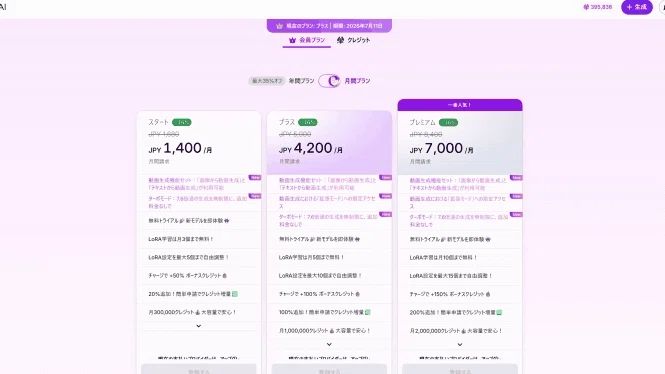Click 月間請求 label under JPY 4,200

pyautogui.click(x=290, y=162)
